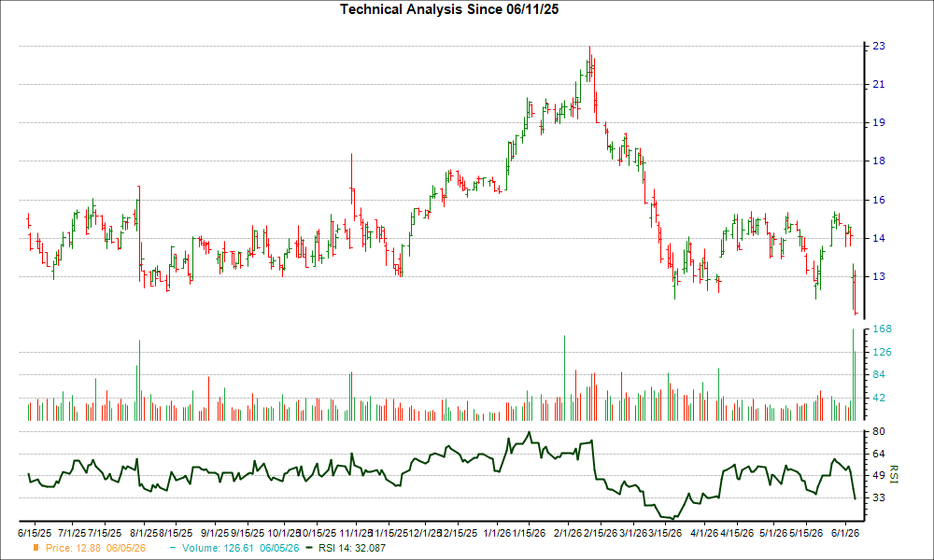Click the RSI axis label 33
934x560 pixels.
coord(879,497)
